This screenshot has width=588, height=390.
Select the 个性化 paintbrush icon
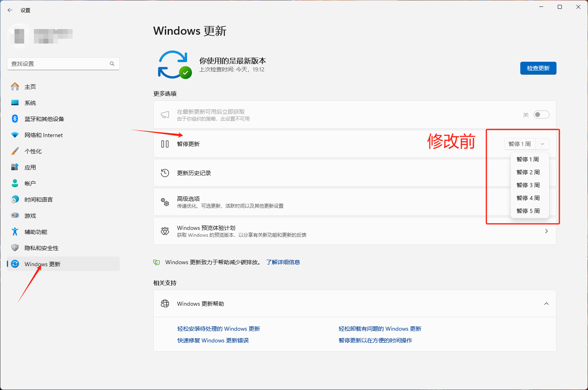[x=15, y=151]
